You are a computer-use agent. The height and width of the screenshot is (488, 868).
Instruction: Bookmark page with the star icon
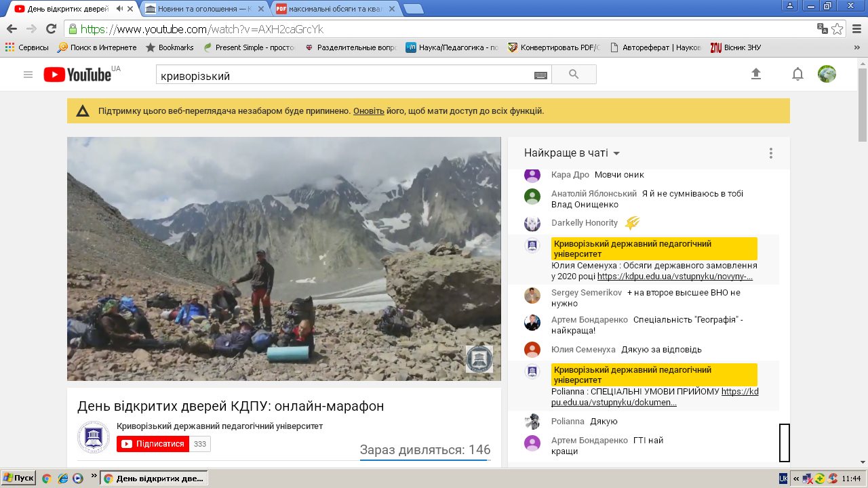837,29
